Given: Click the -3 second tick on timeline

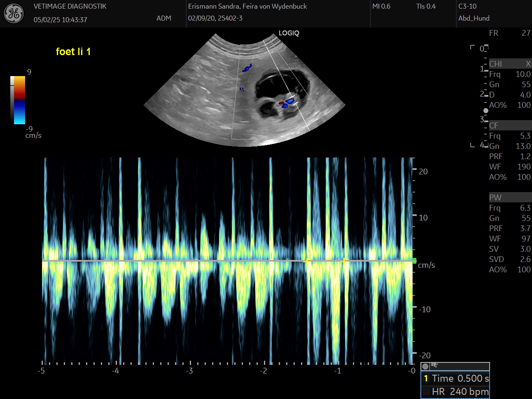Looking at the screenshot, I should pos(189,370).
